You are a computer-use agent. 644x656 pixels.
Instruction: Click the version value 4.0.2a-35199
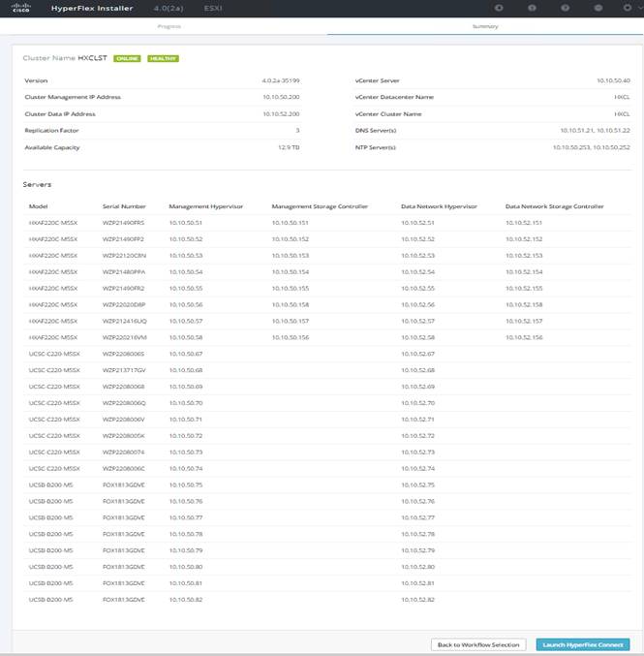tap(281, 80)
